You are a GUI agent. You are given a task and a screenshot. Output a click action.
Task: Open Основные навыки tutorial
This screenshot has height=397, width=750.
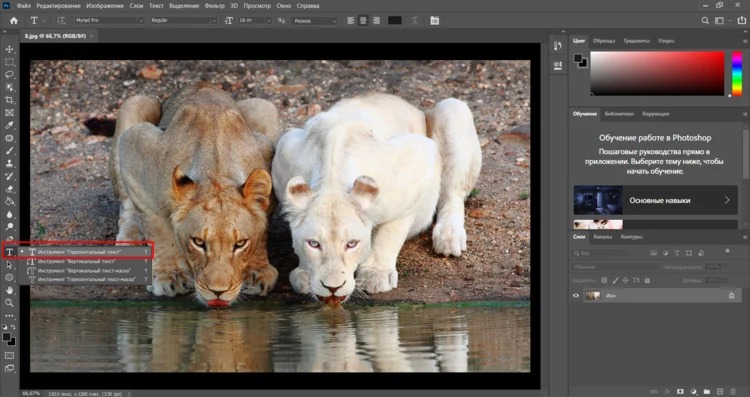655,200
